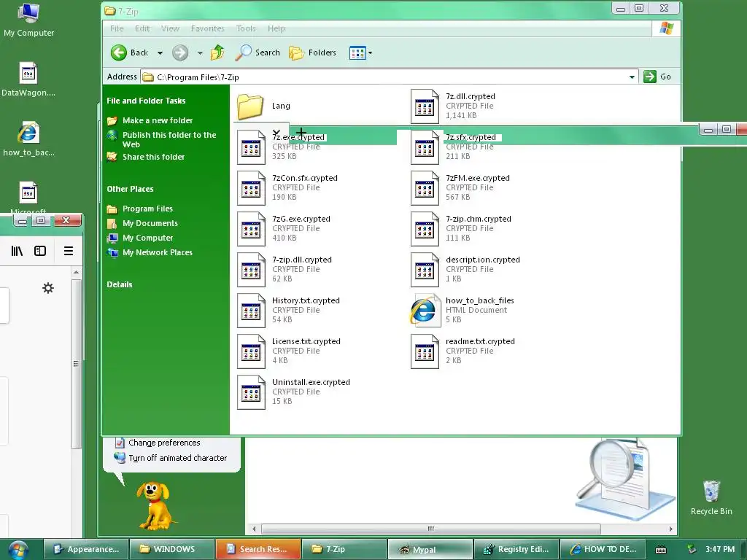Select the 7z.exe.crypted file icon
Image resolution: width=747 pixels, height=560 pixels.
point(251,147)
